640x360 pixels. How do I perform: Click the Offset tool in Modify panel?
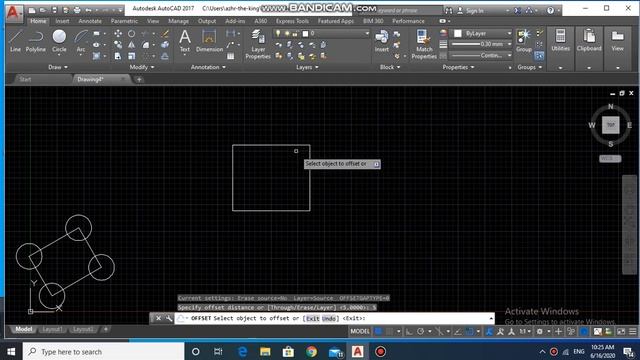[x=165, y=56]
